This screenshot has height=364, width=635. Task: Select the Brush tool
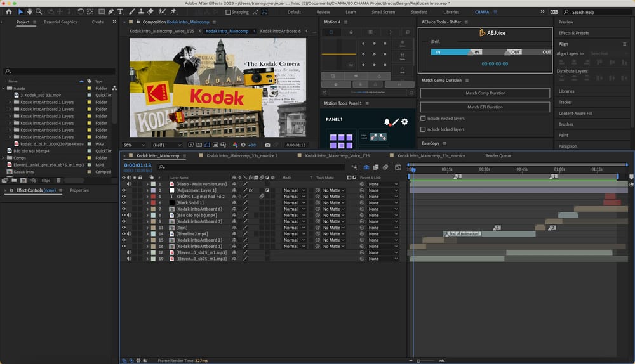click(132, 11)
